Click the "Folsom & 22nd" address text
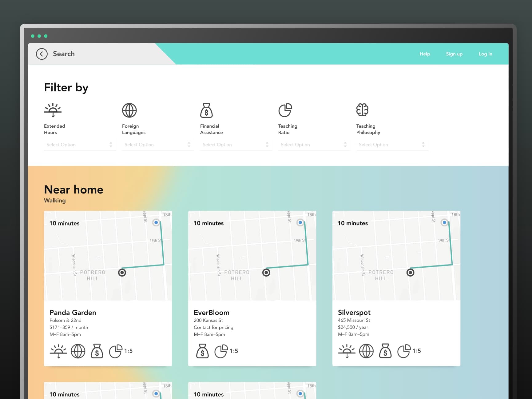 pos(66,321)
